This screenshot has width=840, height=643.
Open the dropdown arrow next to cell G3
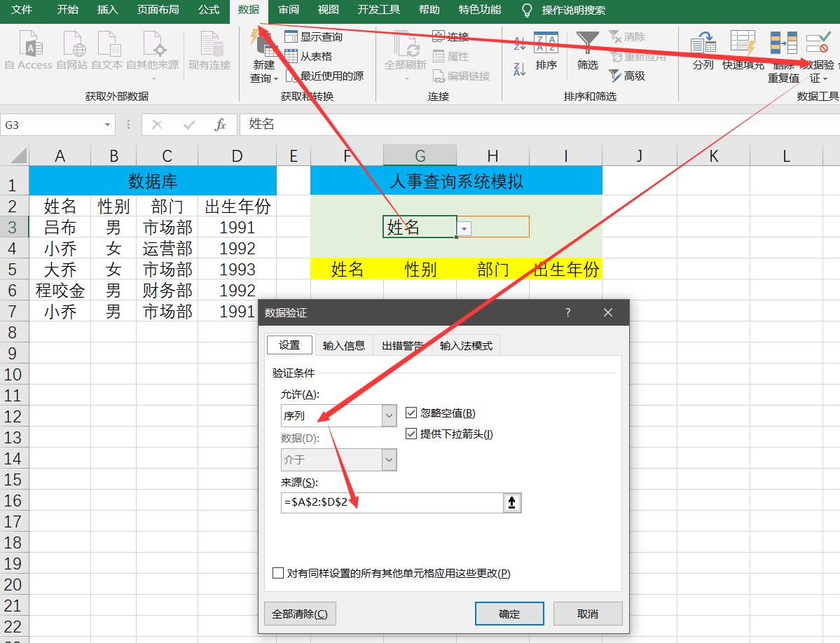tap(464, 226)
